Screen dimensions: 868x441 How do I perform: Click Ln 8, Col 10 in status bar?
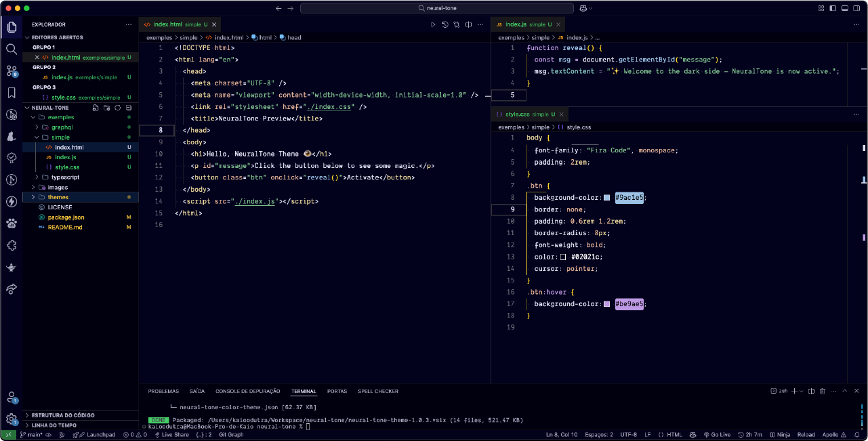562,434
